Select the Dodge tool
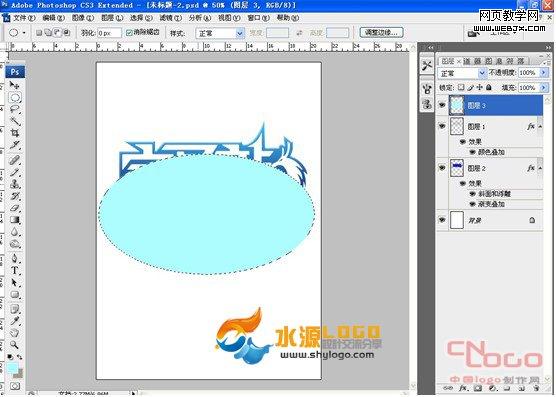556x397 pixels. [x=15, y=244]
